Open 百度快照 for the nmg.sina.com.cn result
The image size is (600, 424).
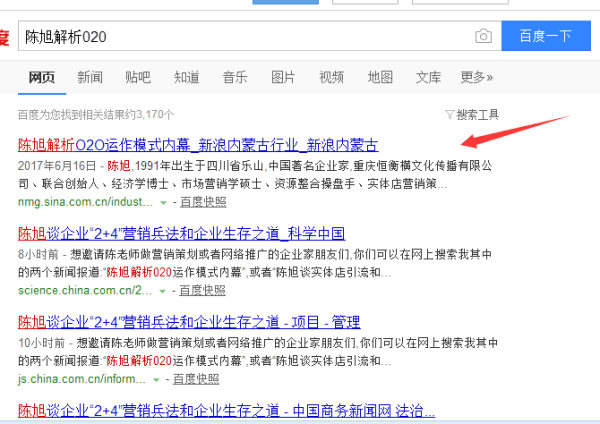click(x=203, y=202)
